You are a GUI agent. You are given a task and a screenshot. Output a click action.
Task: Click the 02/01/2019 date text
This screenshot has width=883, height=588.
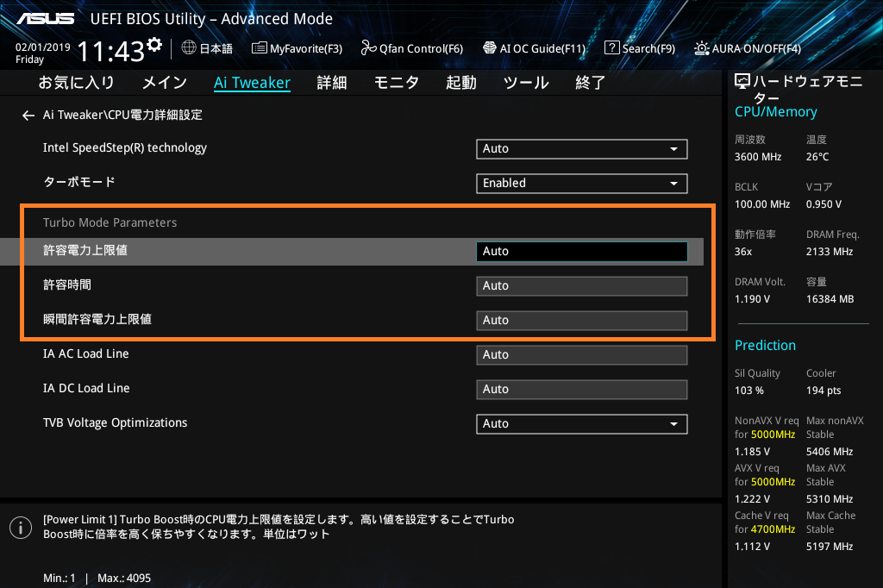(43, 47)
